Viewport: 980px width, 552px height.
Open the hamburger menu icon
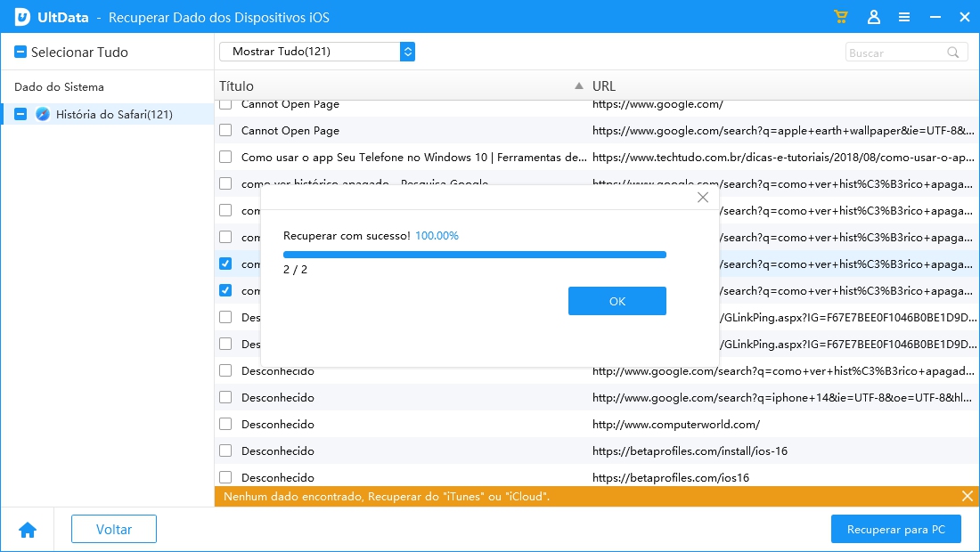(904, 17)
